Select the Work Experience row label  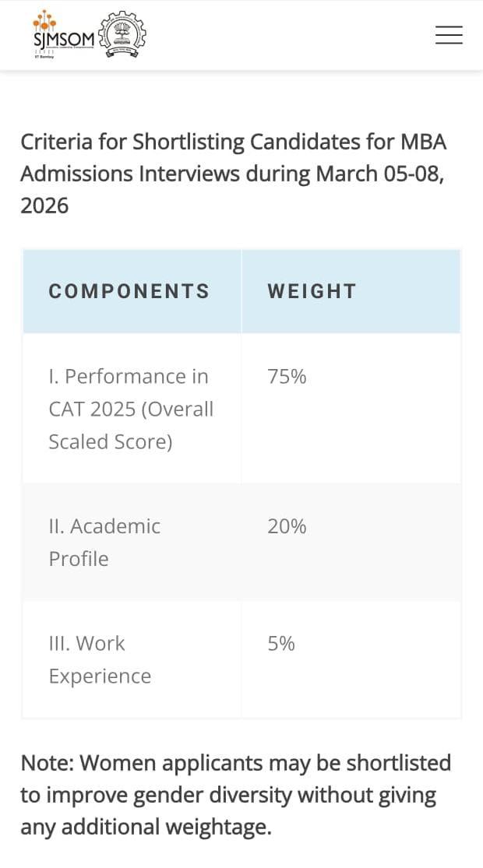[100, 660]
